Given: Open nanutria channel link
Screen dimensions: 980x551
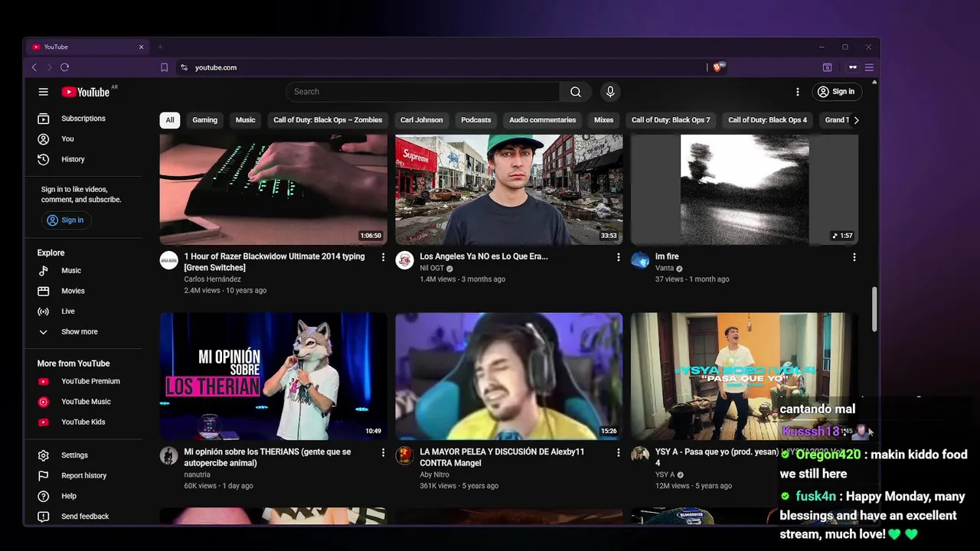Looking at the screenshot, I should 198,474.
